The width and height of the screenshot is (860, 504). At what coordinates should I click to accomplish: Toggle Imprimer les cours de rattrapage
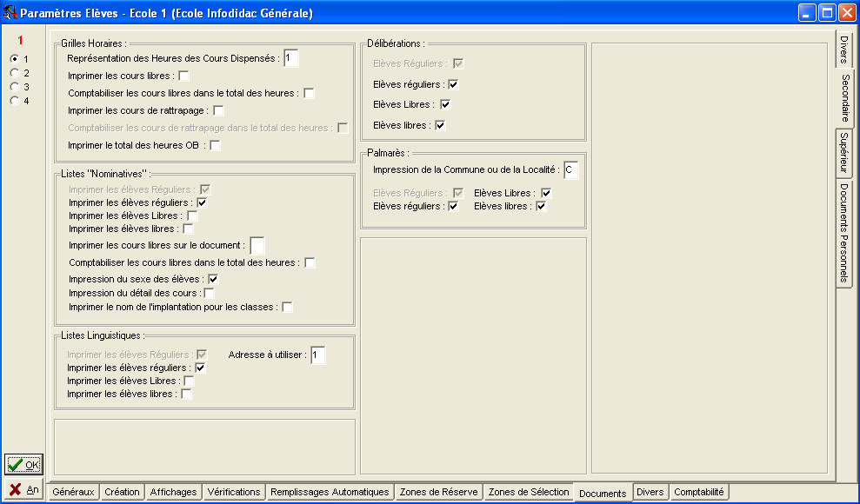pyautogui.click(x=218, y=110)
